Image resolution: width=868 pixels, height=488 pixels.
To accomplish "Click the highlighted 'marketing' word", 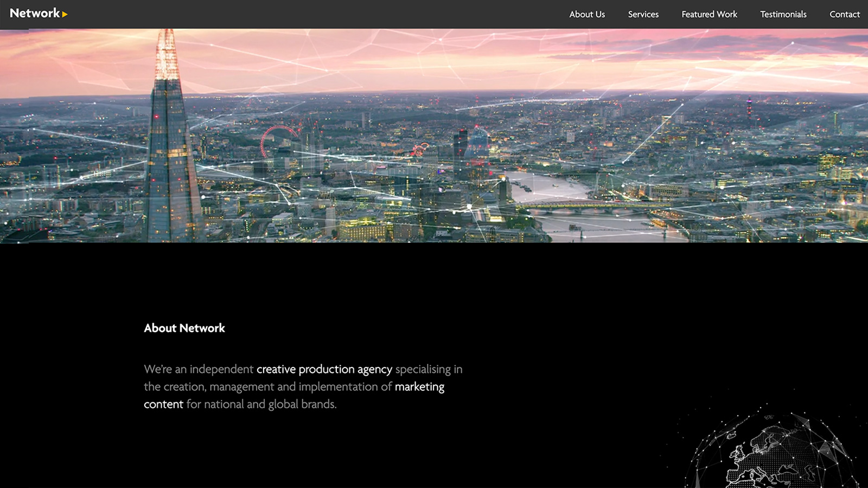I will click(419, 387).
